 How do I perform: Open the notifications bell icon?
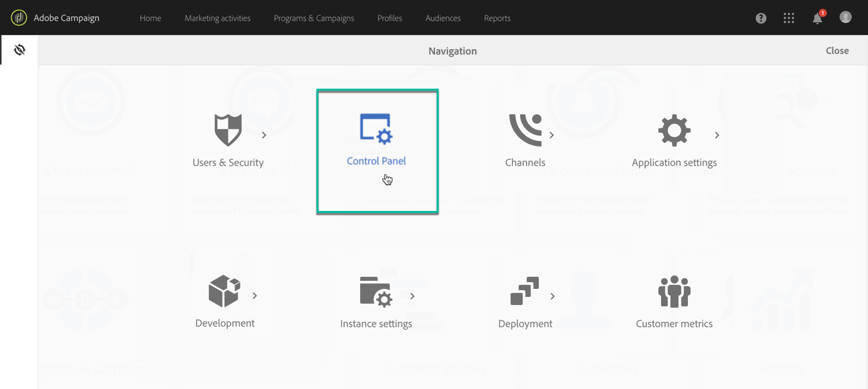click(818, 17)
